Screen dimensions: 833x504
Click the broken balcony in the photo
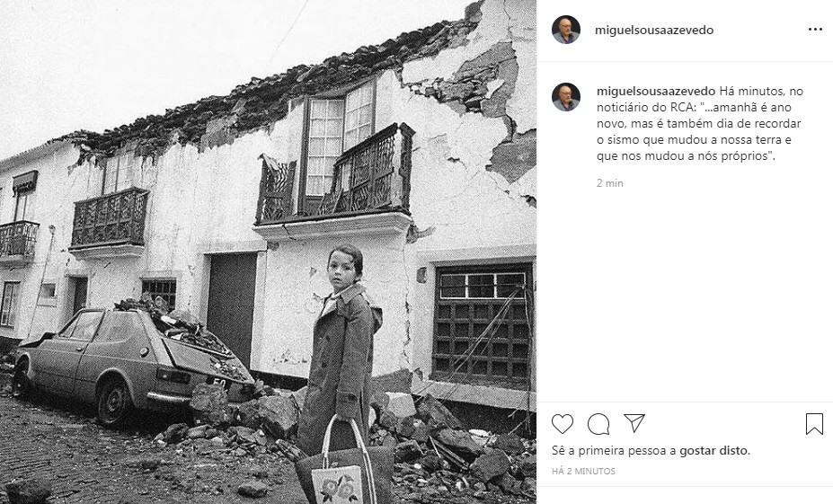pos(334,175)
